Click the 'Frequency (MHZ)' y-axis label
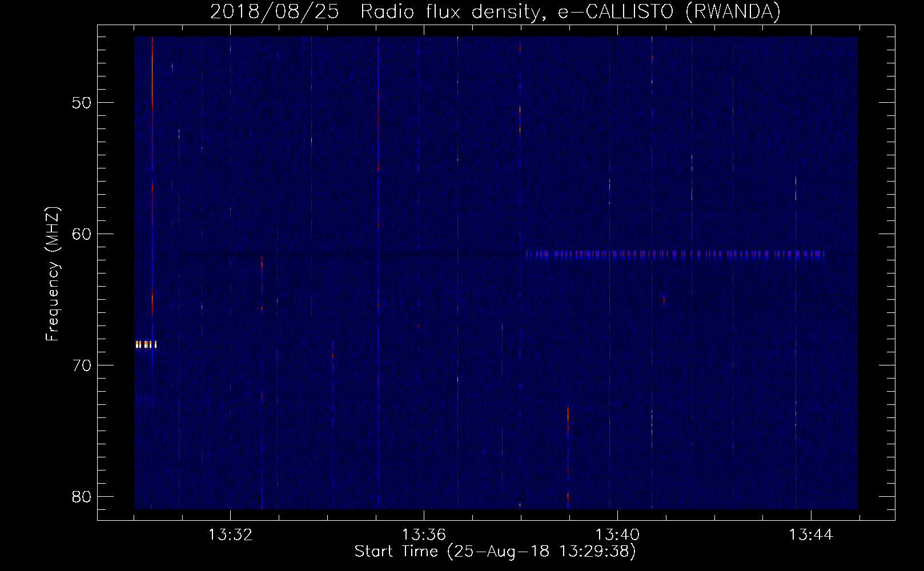Image resolution: width=924 pixels, height=571 pixels. pos(53,274)
